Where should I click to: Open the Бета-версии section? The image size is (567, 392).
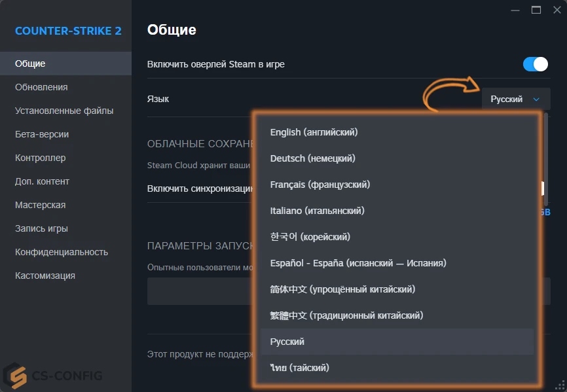pos(43,134)
